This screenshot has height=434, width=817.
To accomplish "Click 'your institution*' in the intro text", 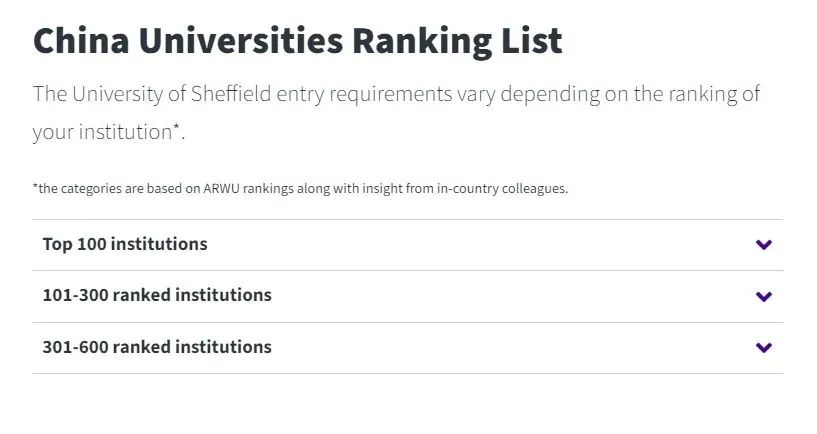I will click(107, 132).
